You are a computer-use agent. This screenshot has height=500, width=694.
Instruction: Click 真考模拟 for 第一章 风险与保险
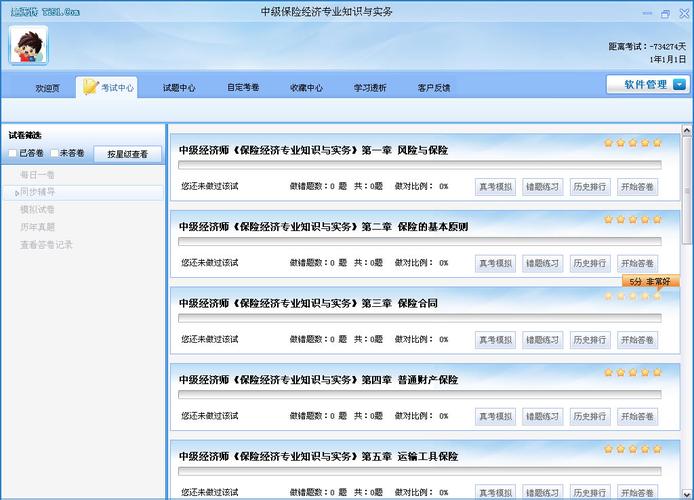(x=495, y=187)
